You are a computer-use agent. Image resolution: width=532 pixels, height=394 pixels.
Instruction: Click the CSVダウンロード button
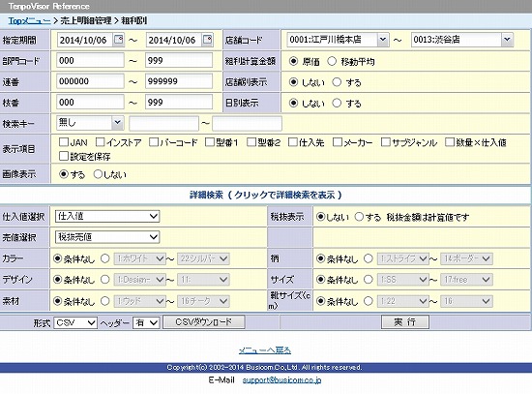point(203,321)
